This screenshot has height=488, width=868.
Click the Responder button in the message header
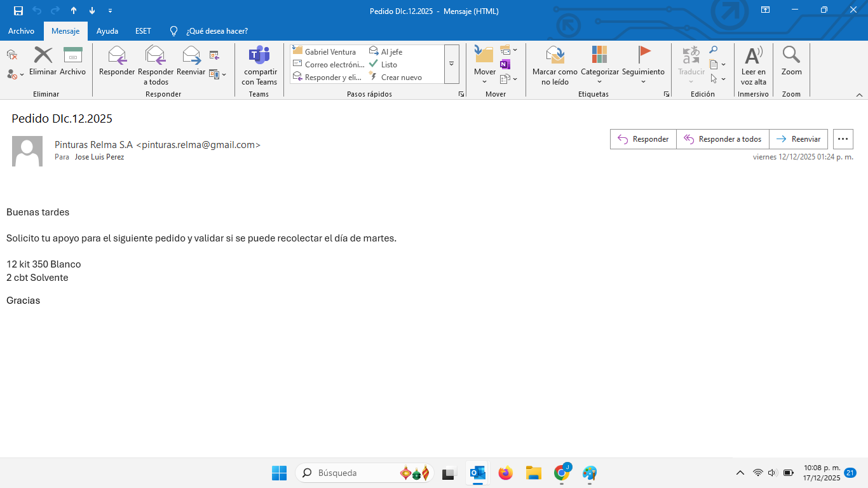pos(643,139)
